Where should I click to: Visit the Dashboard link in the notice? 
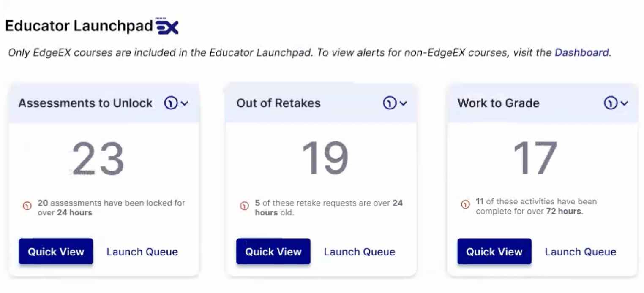[x=582, y=53]
